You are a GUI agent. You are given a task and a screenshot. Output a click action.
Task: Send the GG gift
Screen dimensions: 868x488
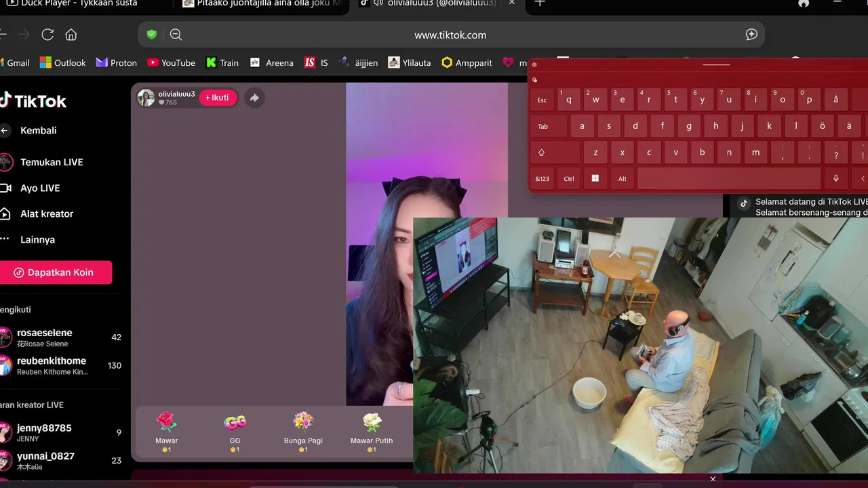(235, 432)
